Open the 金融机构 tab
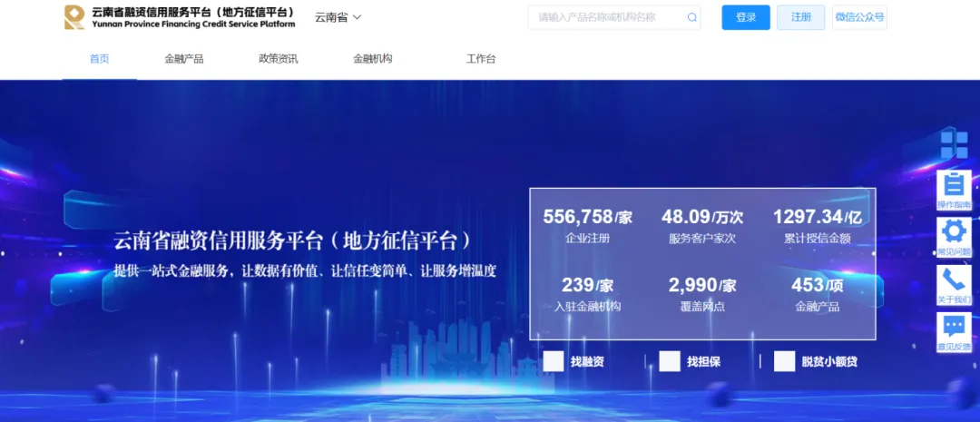 tap(373, 59)
